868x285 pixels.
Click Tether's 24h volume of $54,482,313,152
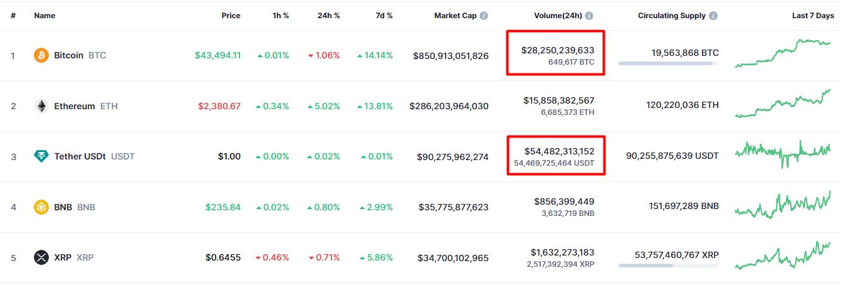coord(559,151)
